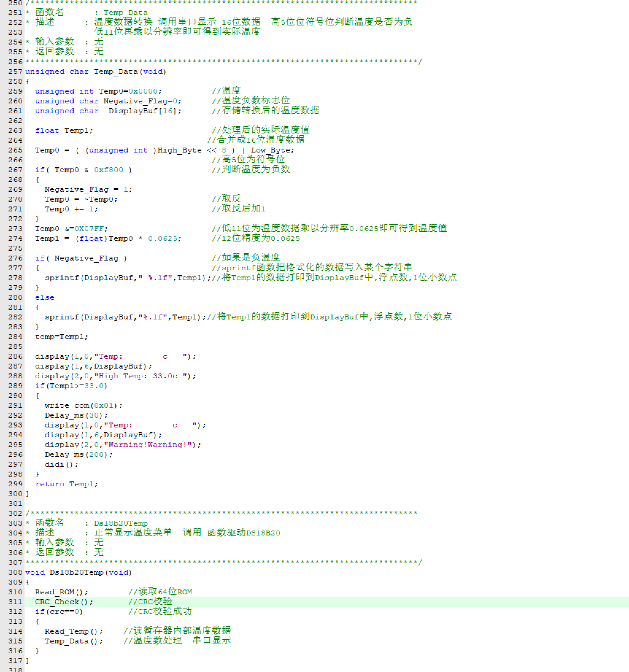Click the "High Temp: 33.0c" string
629x672 pixels.
[x=140, y=376]
